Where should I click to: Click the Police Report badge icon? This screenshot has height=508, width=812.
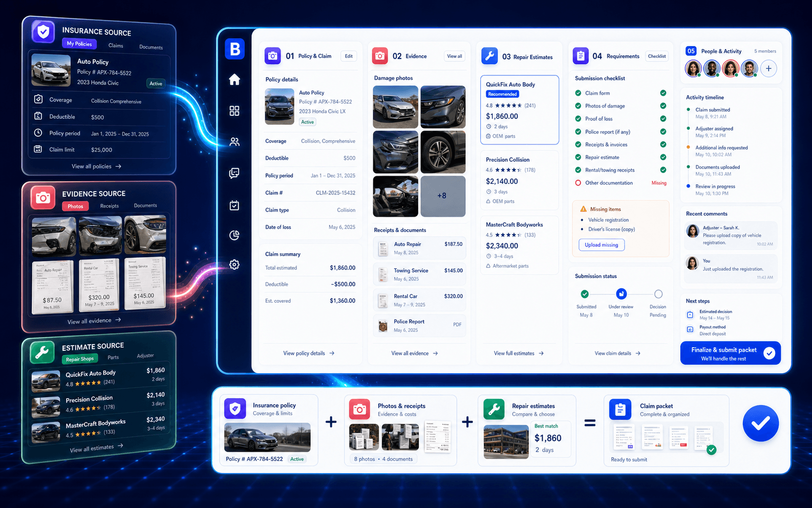(383, 326)
